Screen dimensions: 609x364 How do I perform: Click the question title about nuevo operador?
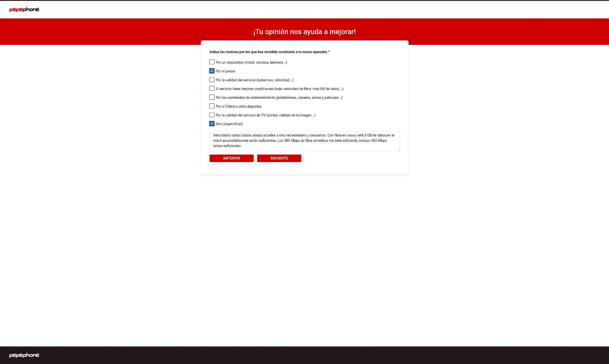(x=268, y=52)
